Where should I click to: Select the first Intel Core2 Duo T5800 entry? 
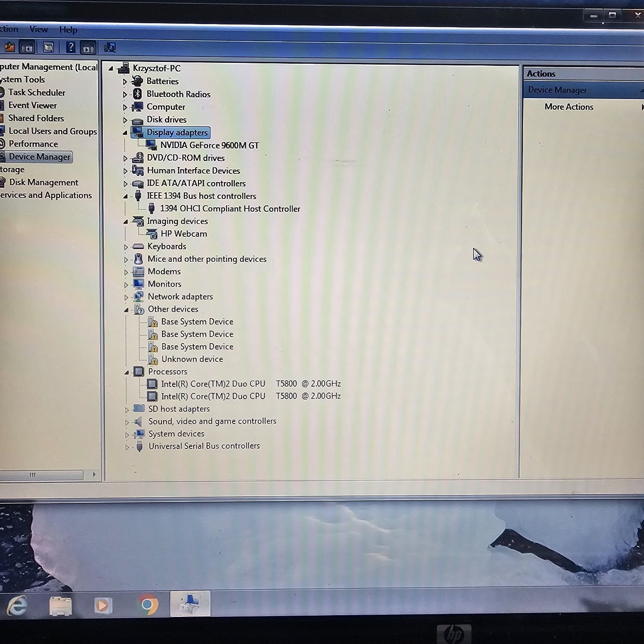(251, 384)
